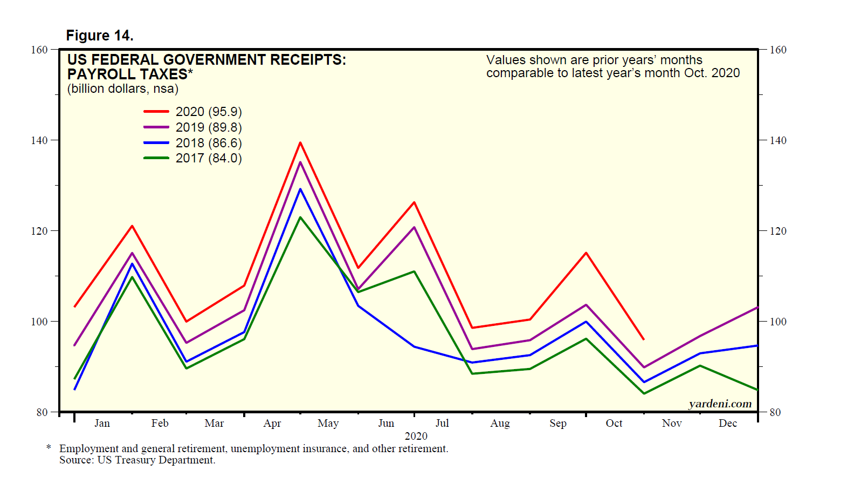Select the Dec label on the x-axis
The width and height of the screenshot is (868, 491).
(727, 424)
